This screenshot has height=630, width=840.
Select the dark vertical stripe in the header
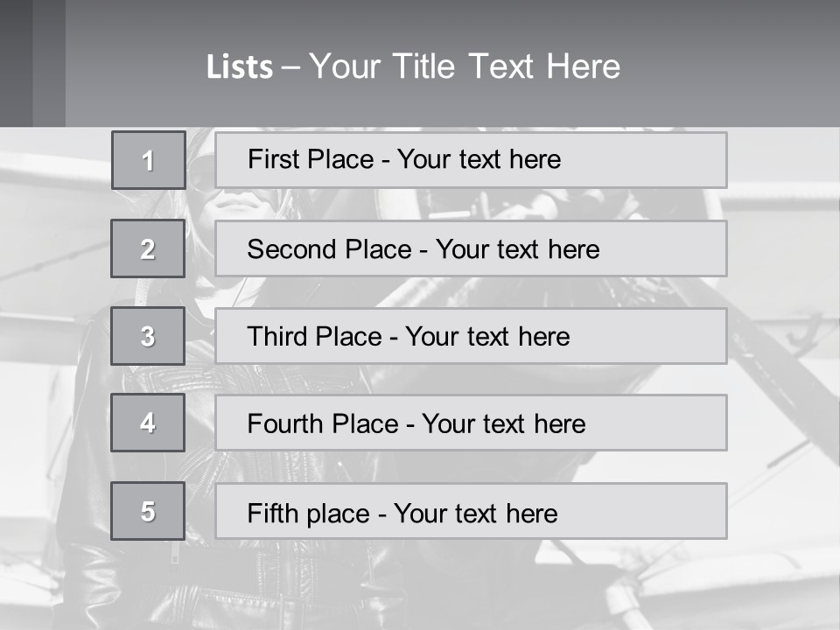[16, 63]
